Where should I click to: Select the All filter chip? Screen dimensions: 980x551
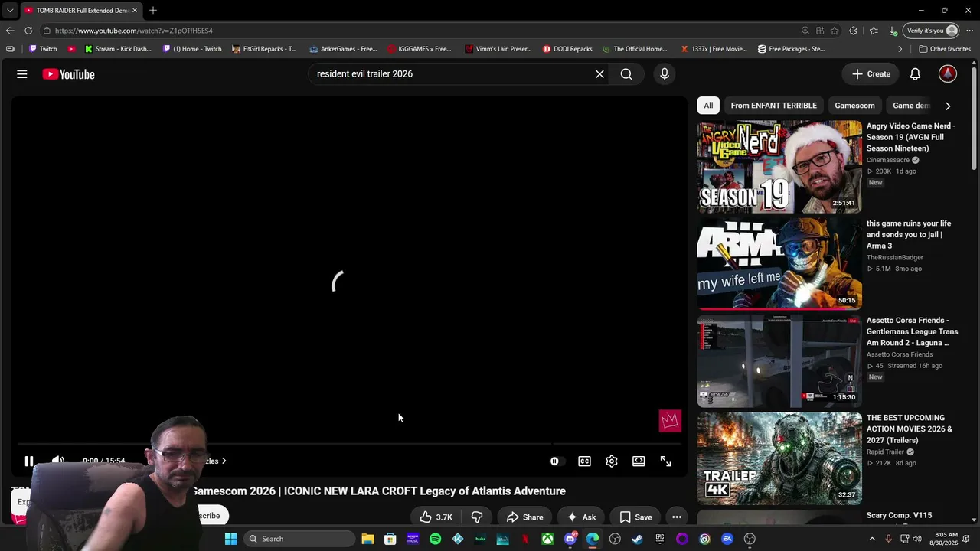click(708, 106)
